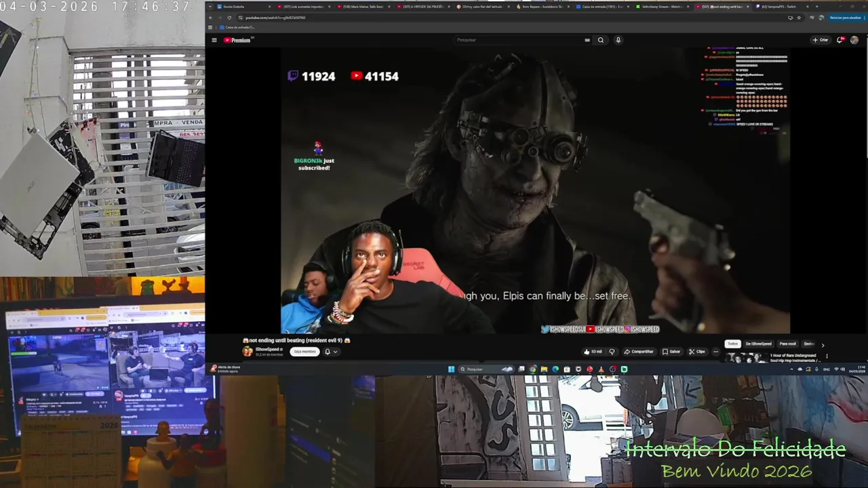Viewport: 868px width, 488px height.
Task: Open the volume speaker icon in tray
Action: (x=843, y=369)
